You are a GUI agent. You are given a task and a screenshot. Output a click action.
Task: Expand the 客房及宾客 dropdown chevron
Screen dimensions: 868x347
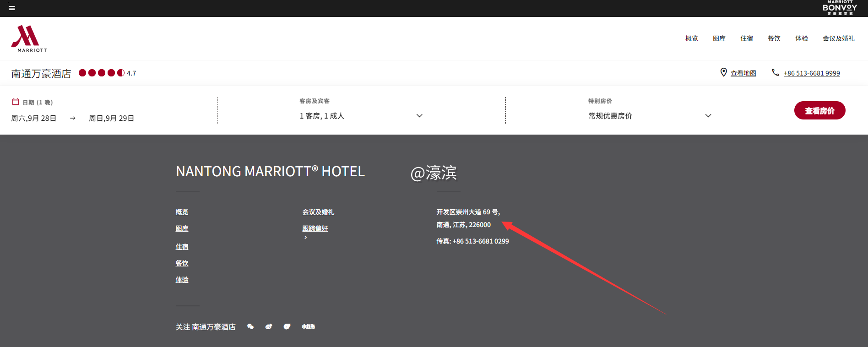419,116
